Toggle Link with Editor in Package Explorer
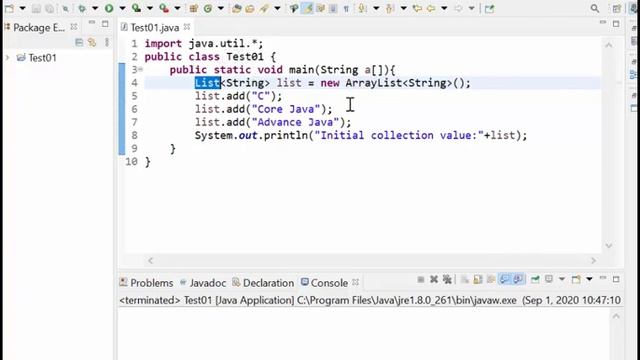Image resolution: width=640 pixels, height=360 pixels. [92, 42]
